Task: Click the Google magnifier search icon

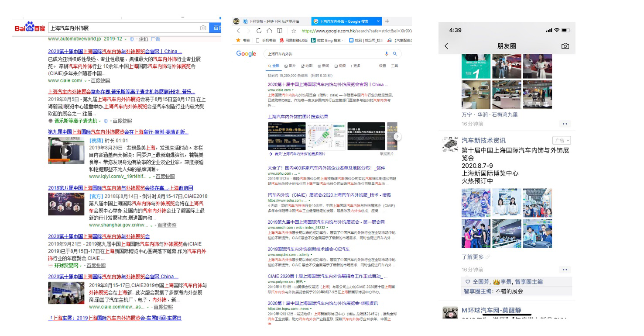Action: click(395, 54)
